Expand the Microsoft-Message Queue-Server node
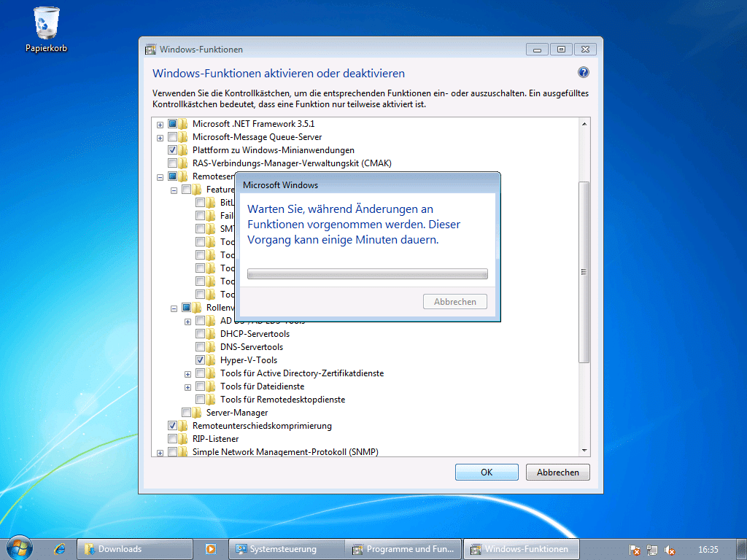The width and height of the screenshot is (747, 560). tap(160, 138)
